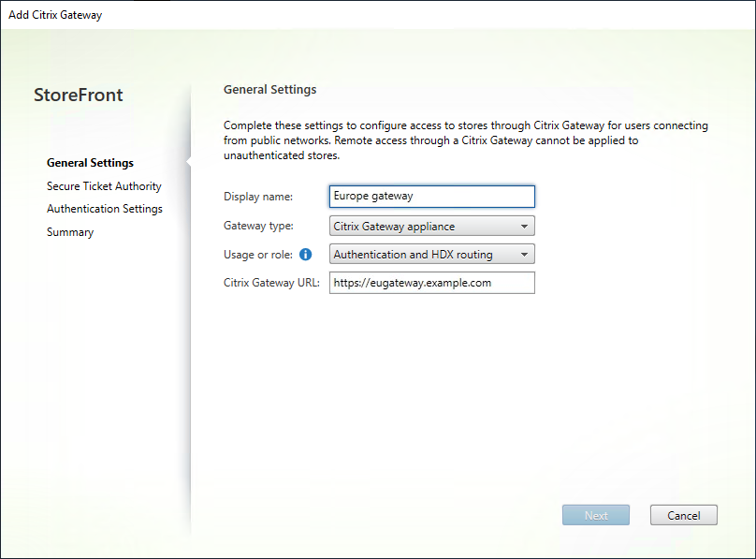Click the settings description paragraph
Image resolution: width=756 pixels, height=559 pixels.
(x=465, y=140)
